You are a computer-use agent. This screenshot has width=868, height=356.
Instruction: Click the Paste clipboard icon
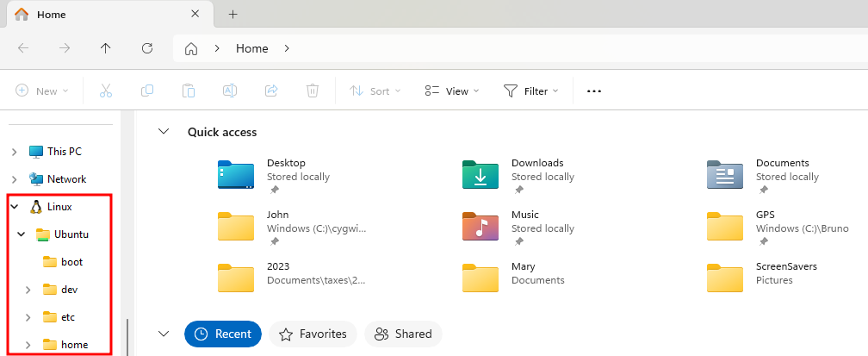[189, 91]
